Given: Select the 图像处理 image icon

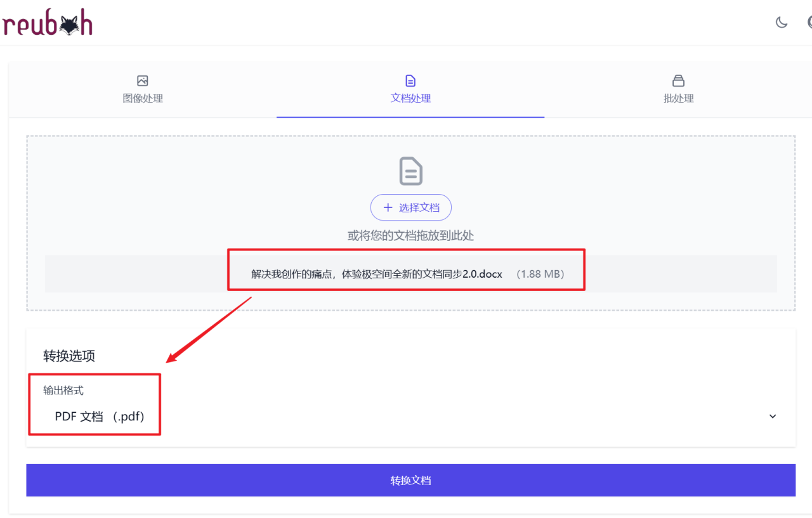Looking at the screenshot, I should [x=142, y=81].
